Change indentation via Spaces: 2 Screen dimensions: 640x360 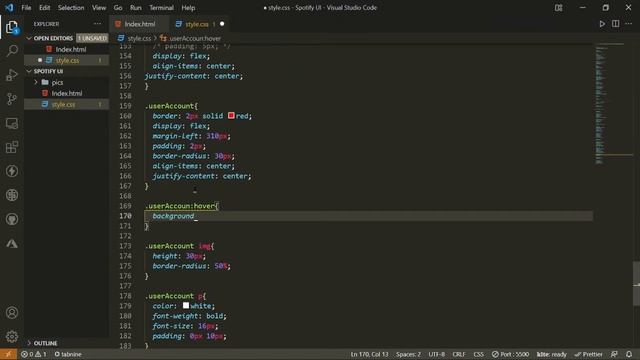point(408,354)
